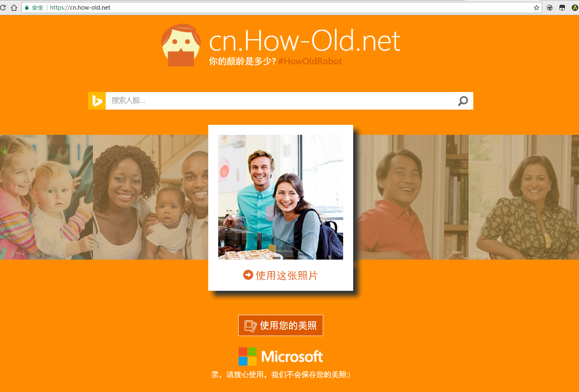
Task: Click the Microsoft four-color logo
Action: 247,356
